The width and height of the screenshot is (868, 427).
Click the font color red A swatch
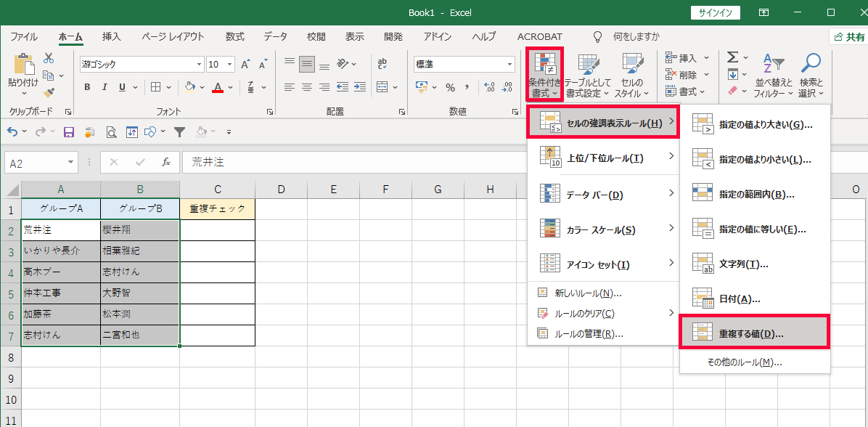[218, 87]
